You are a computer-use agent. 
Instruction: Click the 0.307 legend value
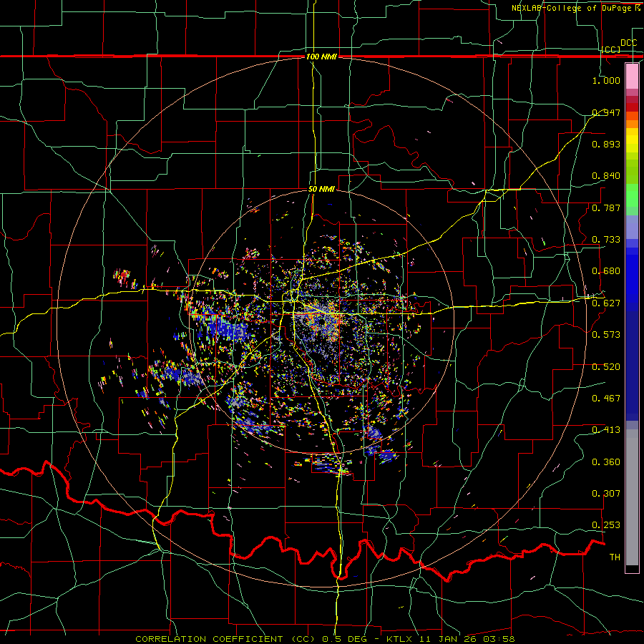click(x=606, y=494)
